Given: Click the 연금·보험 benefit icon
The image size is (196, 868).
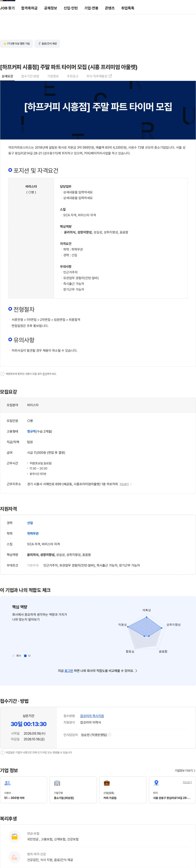Looking at the screenshot, I should 14,836.
